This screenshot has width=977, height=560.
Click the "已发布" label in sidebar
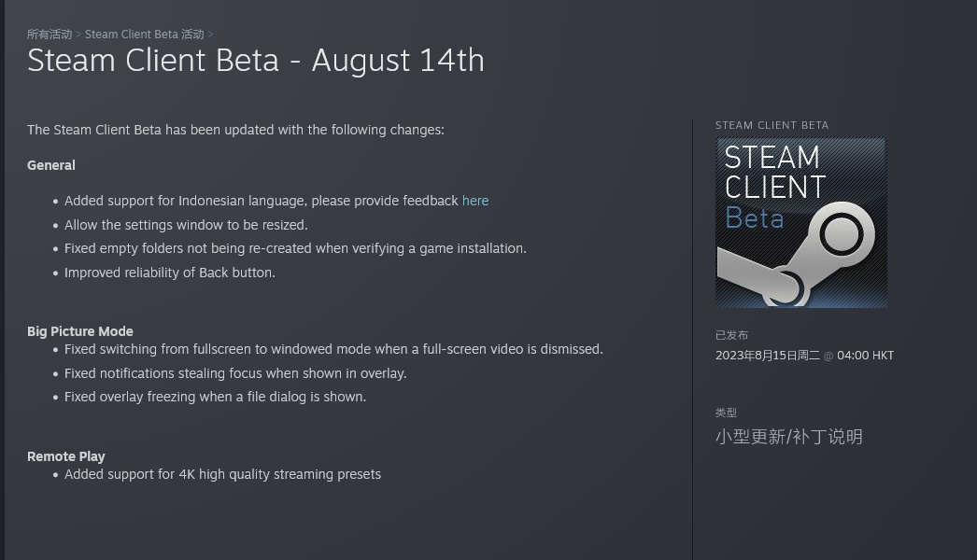point(731,335)
